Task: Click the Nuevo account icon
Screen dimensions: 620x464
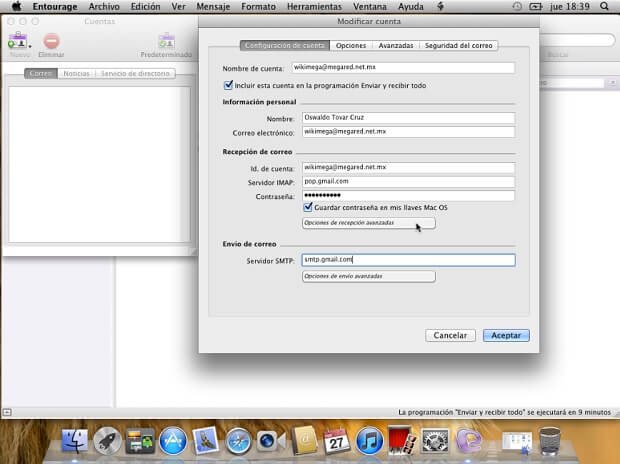Action: 15,41
